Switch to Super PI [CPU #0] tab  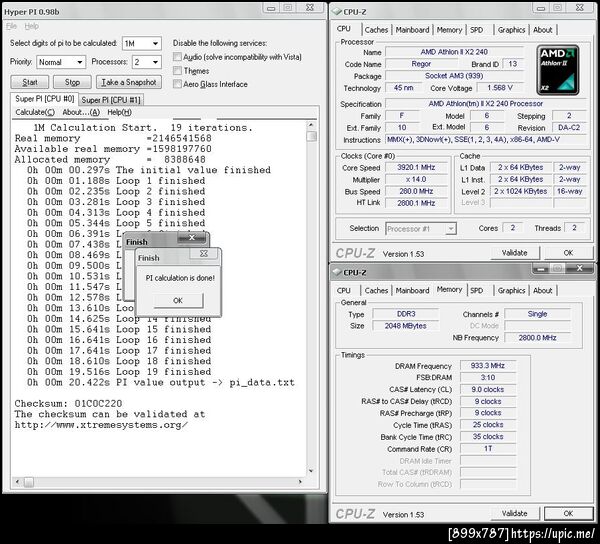(x=44, y=99)
